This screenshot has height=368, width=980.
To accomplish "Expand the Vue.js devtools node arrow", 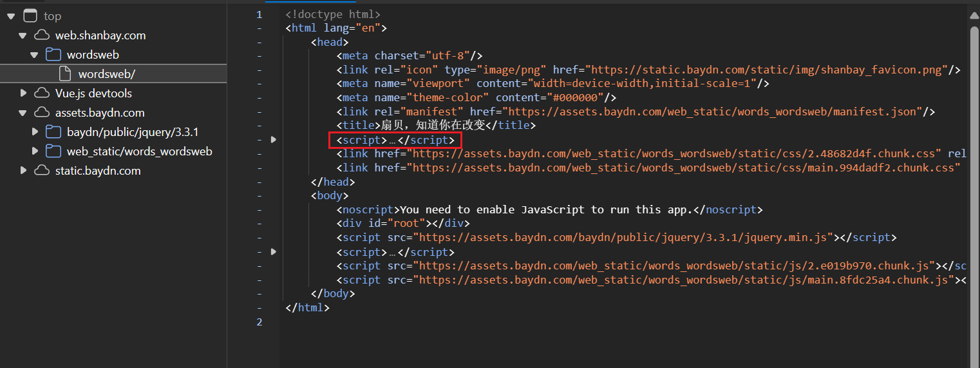I will pos(23,93).
